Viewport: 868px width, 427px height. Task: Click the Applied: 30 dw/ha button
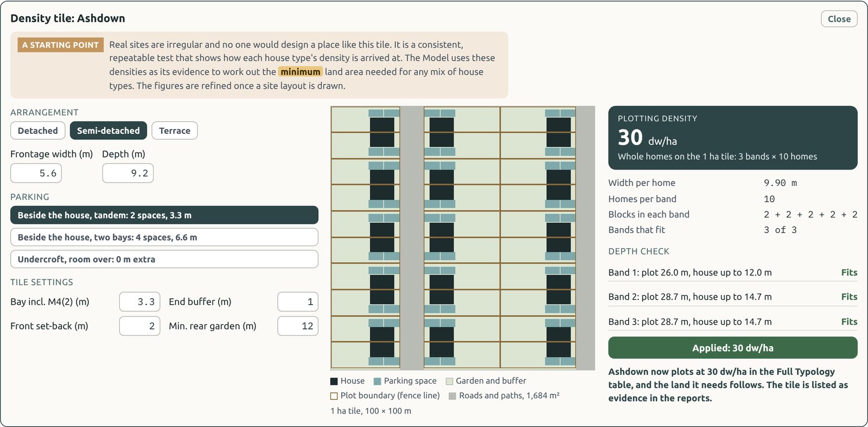pos(733,348)
